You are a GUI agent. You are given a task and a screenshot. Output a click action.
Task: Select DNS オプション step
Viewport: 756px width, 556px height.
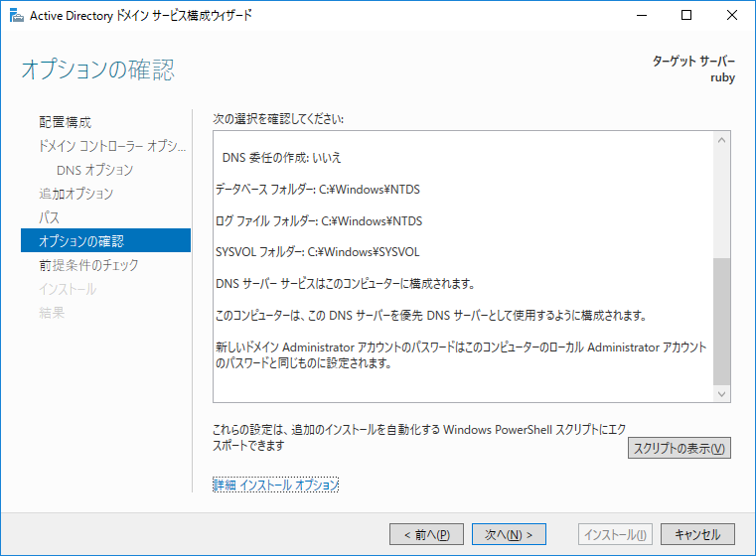coord(94,170)
